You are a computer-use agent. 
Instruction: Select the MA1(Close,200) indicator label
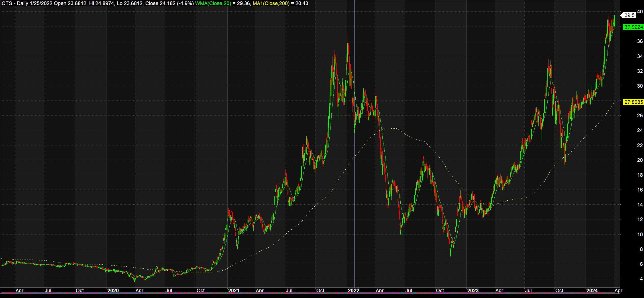[271, 3]
